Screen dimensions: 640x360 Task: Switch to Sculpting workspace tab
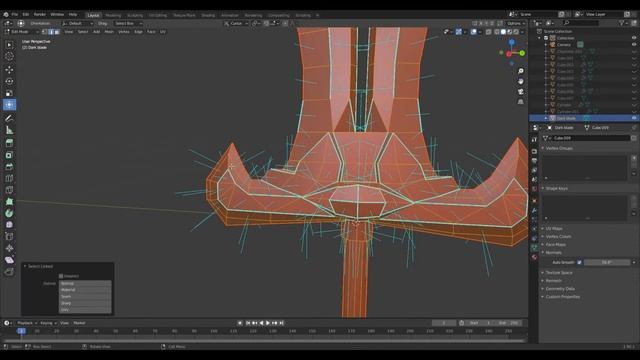[x=135, y=15]
